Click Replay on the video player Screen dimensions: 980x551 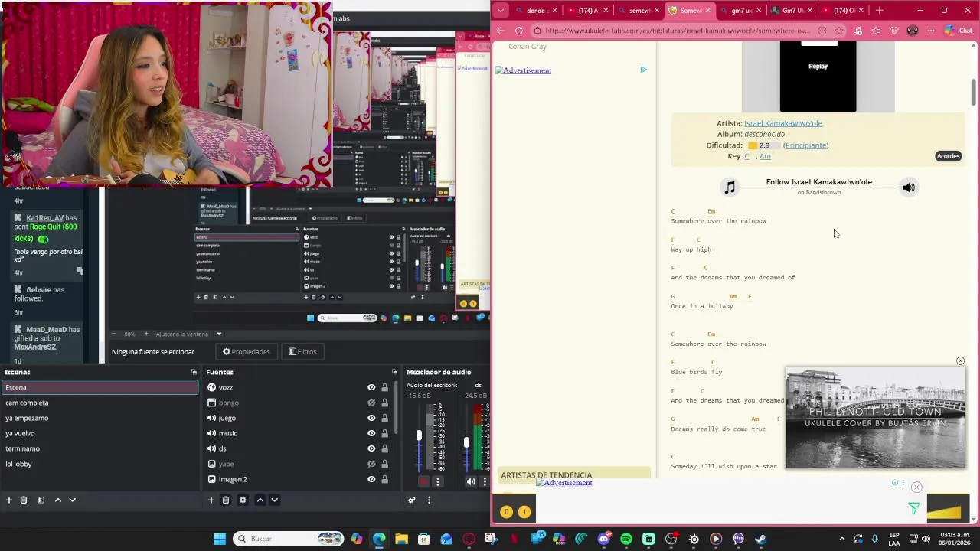tap(818, 66)
